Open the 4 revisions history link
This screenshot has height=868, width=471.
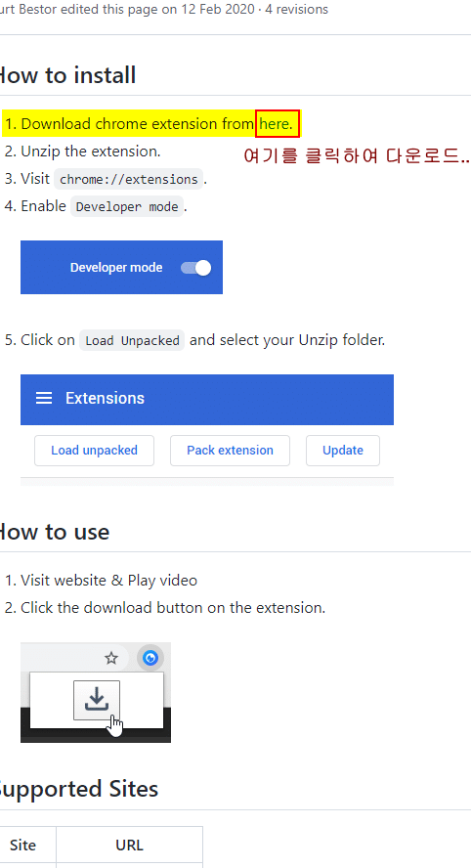[x=296, y=10]
